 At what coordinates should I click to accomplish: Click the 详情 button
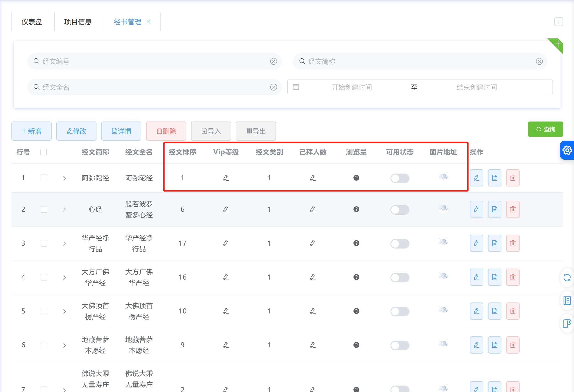[x=121, y=131]
